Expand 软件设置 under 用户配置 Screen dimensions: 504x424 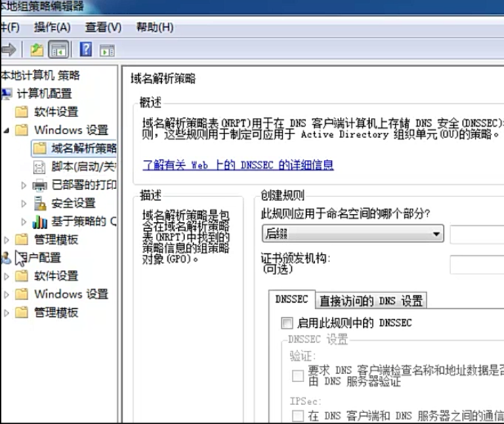[6, 276]
